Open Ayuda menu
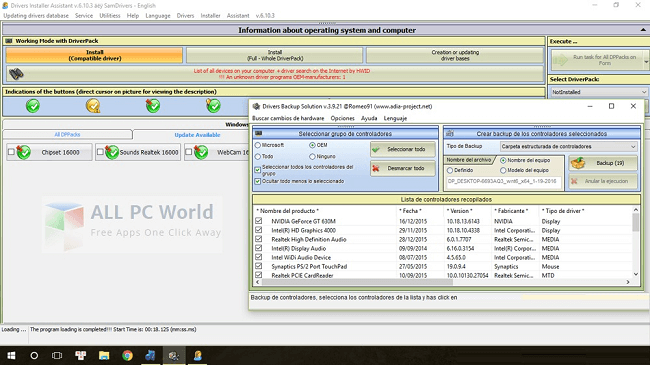 pos(369,118)
